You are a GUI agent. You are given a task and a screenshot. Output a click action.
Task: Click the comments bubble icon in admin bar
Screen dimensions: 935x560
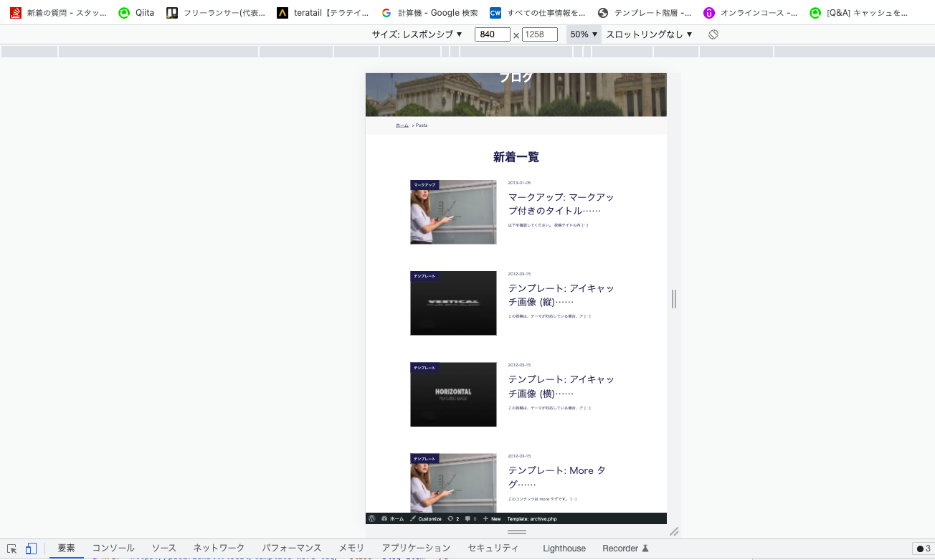468,518
